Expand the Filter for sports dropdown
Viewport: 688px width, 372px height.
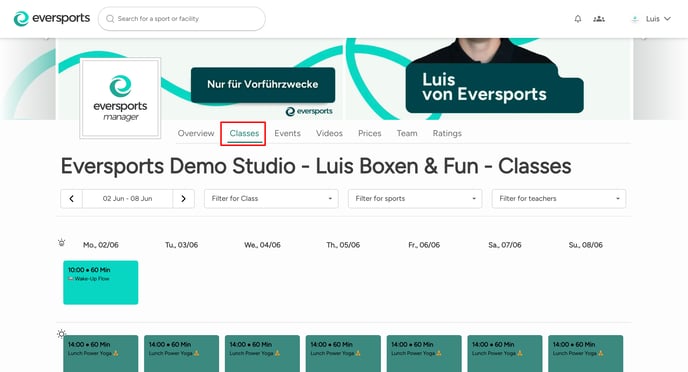(x=415, y=199)
